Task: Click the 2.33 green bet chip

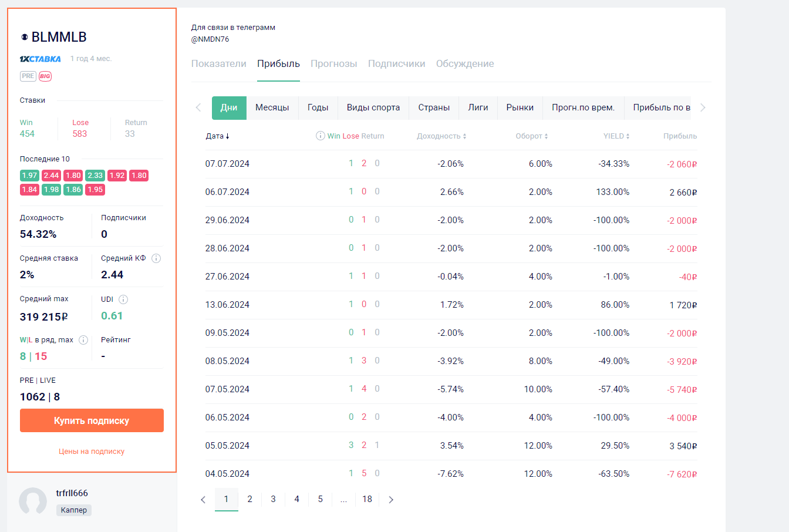Action: (95, 176)
